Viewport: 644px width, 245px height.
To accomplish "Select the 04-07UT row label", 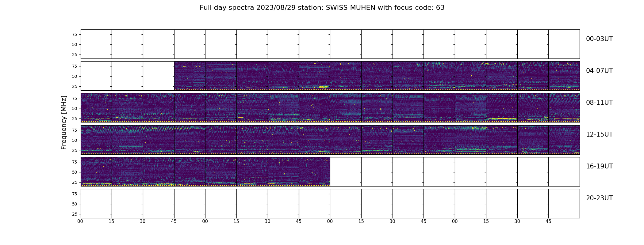I will click(x=599, y=71).
